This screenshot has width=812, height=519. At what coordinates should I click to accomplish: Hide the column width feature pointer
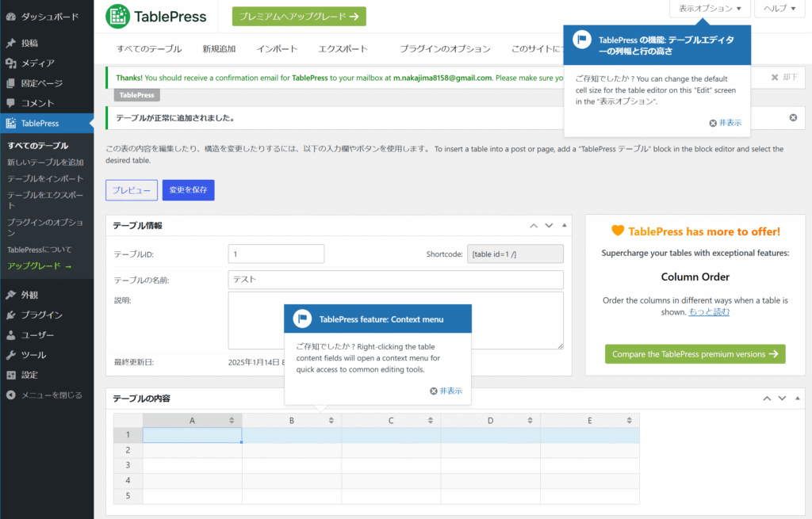726,123
